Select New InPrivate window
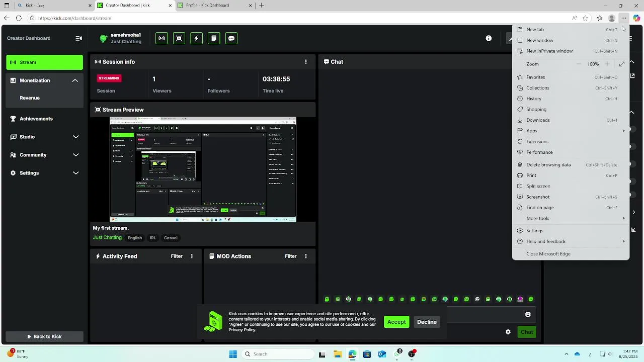Viewport: 644px width, 362px height. 571,51
